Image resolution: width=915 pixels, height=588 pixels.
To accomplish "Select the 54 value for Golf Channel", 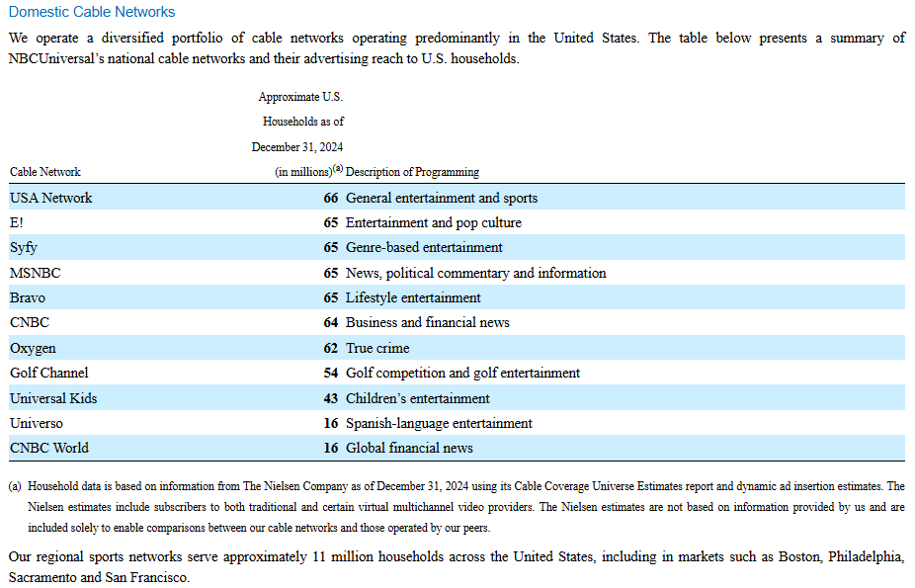I will 331,373.
